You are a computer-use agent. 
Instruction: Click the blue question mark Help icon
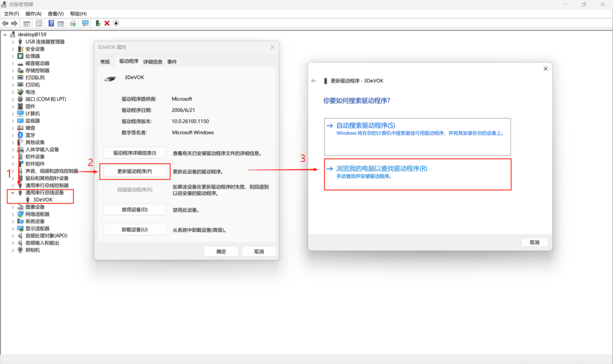pyautogui.click(x=51, y=23)
